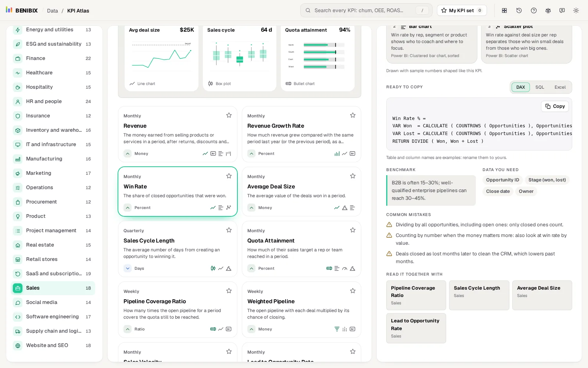
Task: Open Pipeline Coverage Ratio related KPI card
Action: 416,295
